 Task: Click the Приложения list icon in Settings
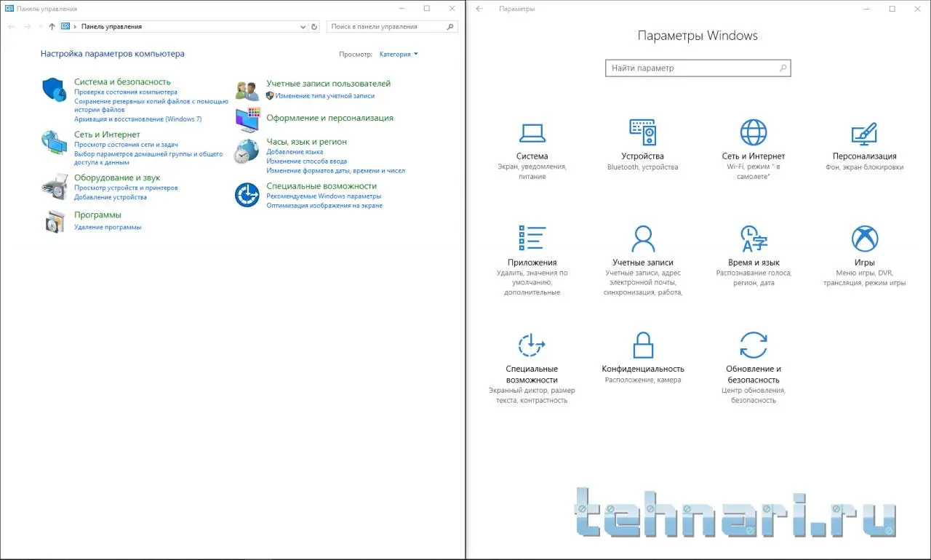(532, 239)
